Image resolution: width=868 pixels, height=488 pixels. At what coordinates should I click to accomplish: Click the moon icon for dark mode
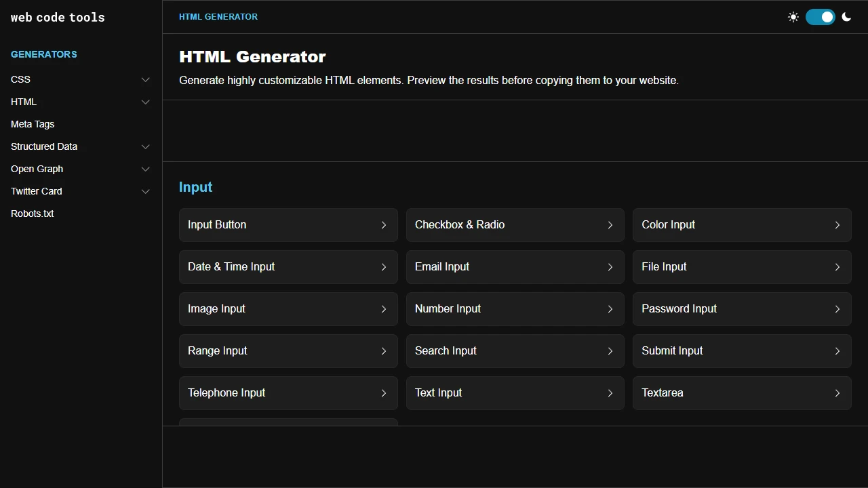[846, 17]
